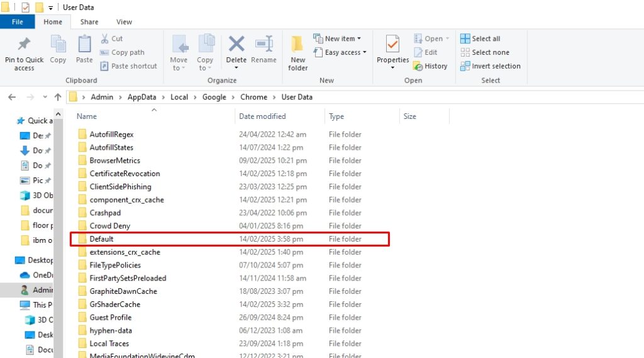The height and width of the screenshot is (358, 644).
Task: Open the New item dropdown
Action: pyautogui.click(x=337, y=38)
